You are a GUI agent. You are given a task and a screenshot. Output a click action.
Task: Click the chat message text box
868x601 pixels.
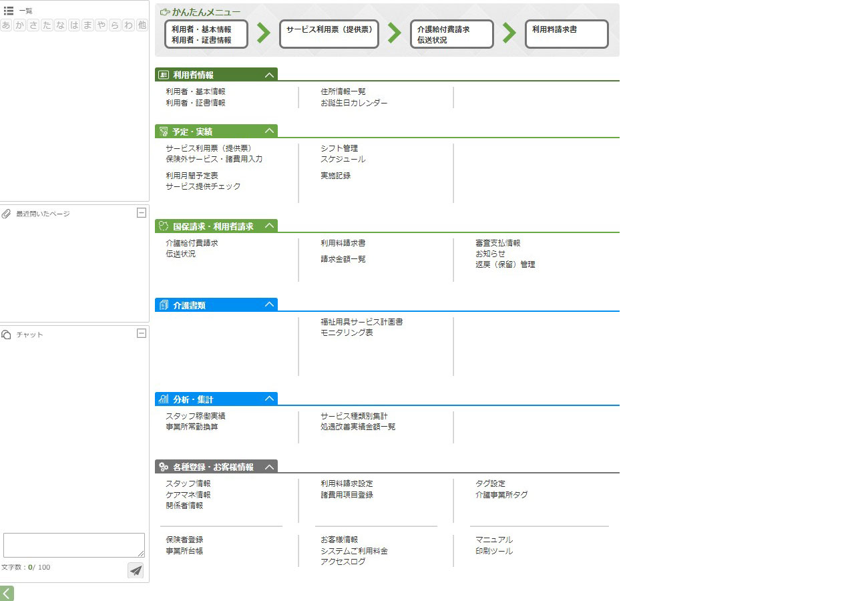[x=73, y=545]
